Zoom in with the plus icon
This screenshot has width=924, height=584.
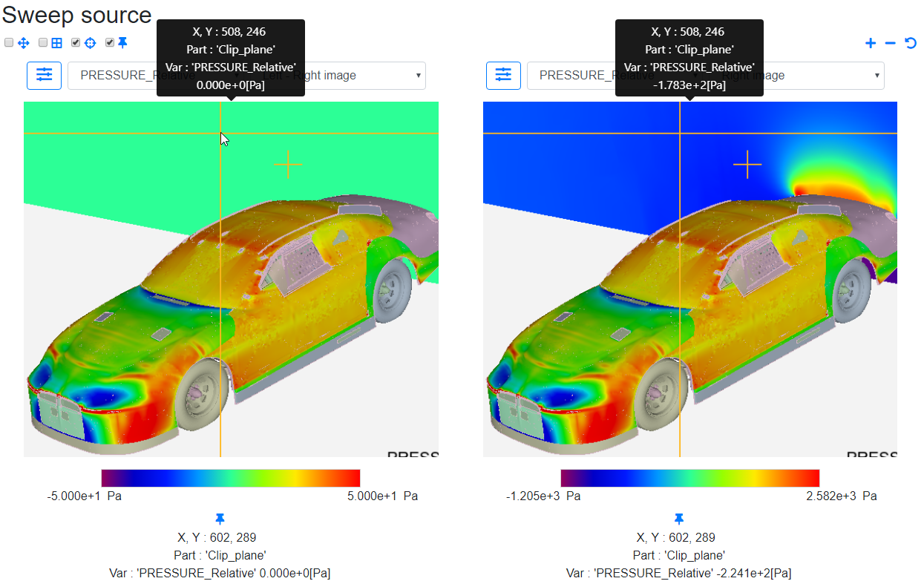[x=871, y=43]
